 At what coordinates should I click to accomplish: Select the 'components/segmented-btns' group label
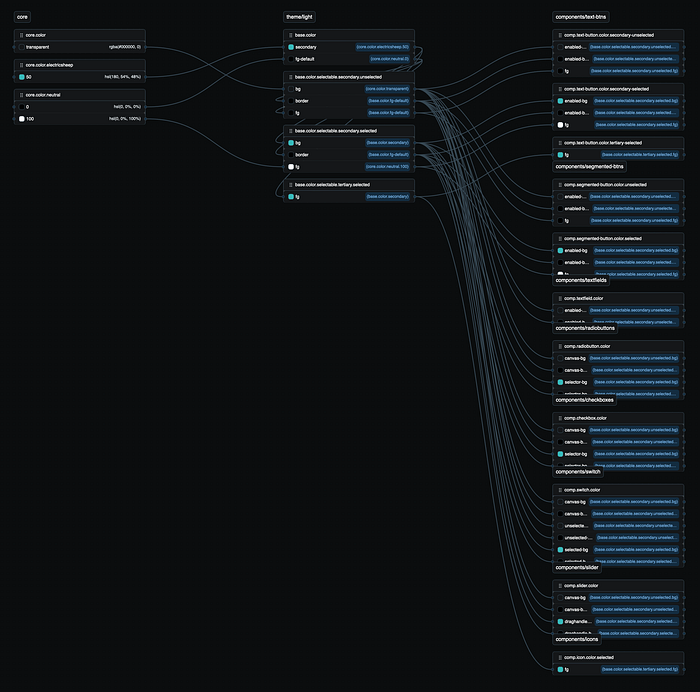tap(589, 167)
